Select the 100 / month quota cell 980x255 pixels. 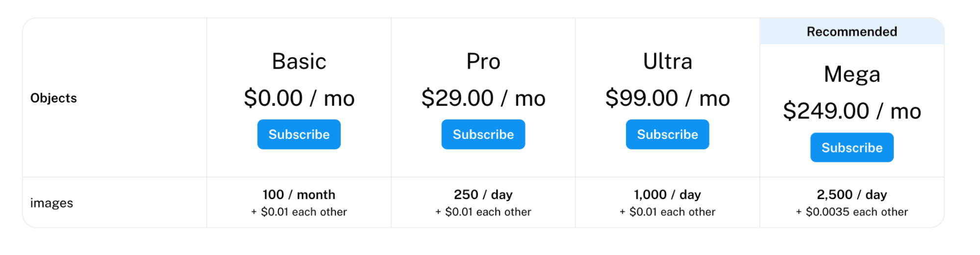(299, 203)
